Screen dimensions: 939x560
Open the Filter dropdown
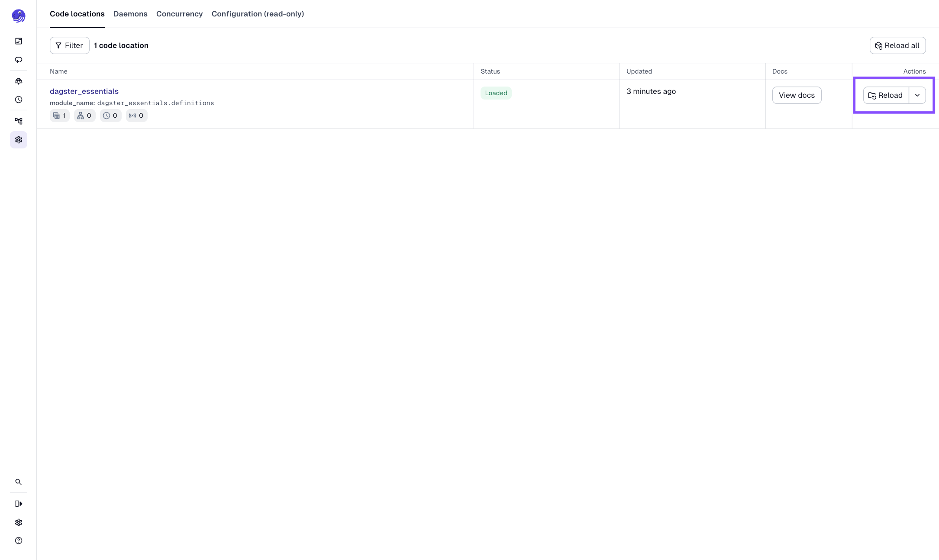[69, 45]
